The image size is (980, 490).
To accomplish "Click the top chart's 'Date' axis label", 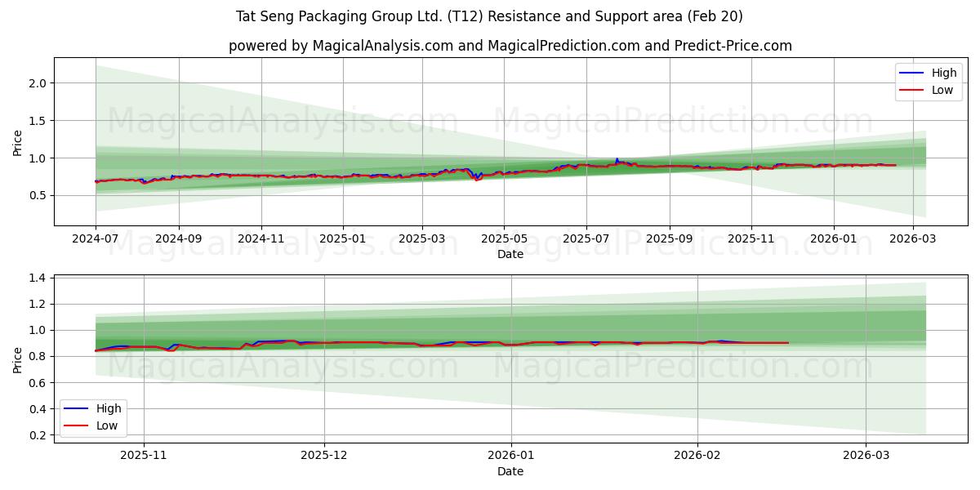I will pyautogui.click(x=510, y=255).
